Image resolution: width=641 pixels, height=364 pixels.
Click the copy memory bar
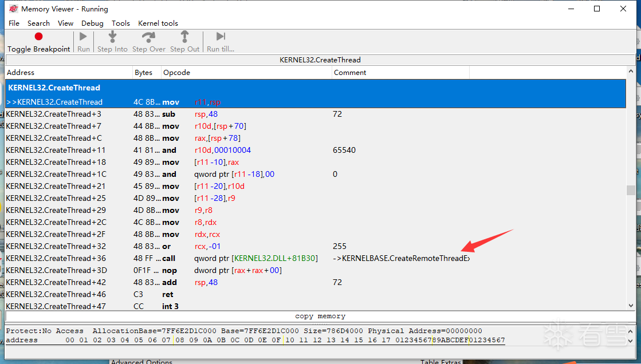[x=320, y=316]
